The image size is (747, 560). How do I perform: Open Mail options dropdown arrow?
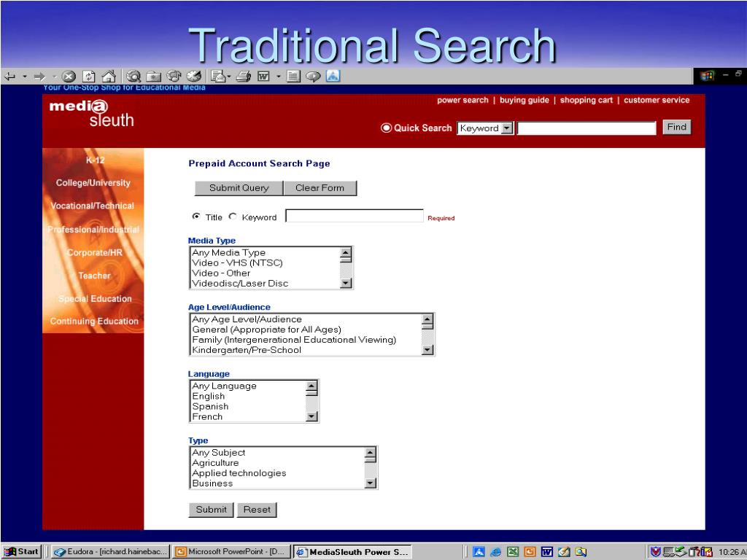click(229, 76)
